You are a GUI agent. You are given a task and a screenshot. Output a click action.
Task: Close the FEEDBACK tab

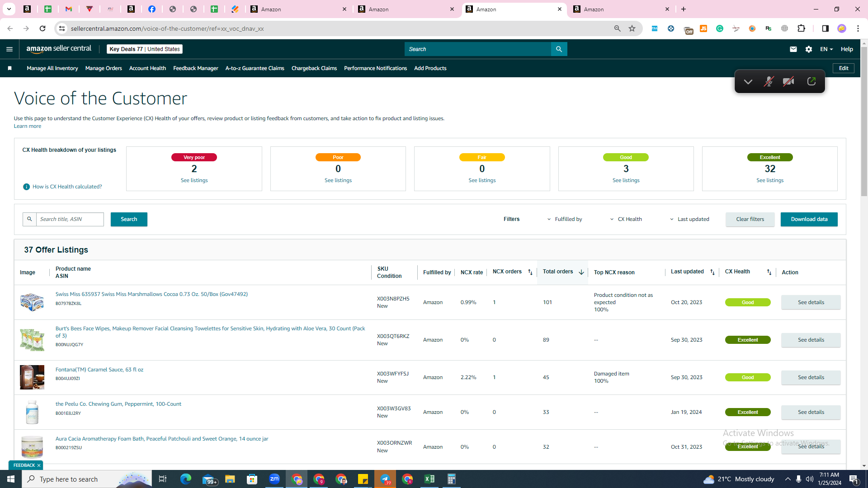[x=39, y=465]
